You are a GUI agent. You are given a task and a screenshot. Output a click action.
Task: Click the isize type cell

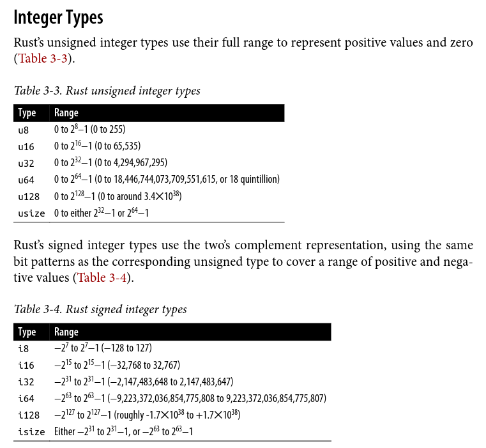pos(31,432)
